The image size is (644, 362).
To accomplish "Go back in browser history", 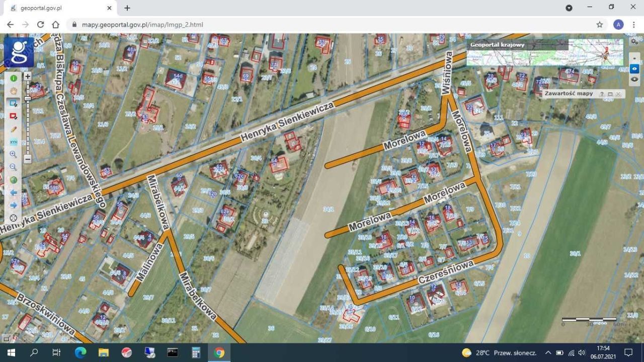I will click(x=11, y=24).
